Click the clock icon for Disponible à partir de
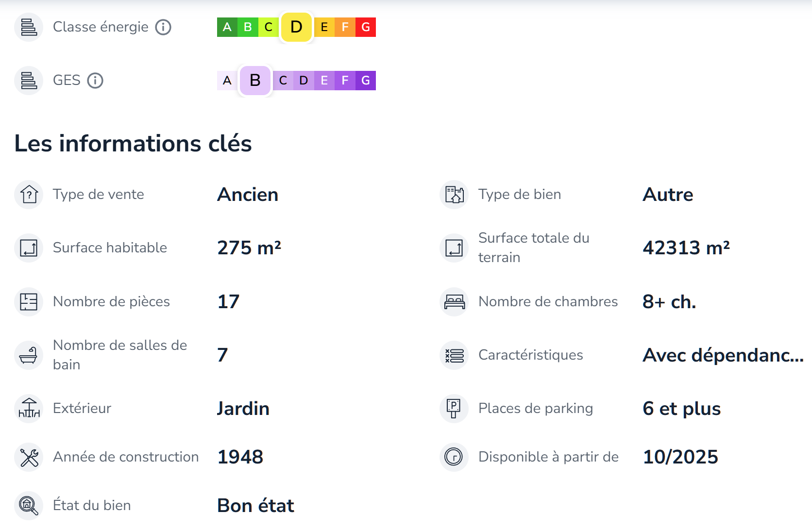This screenshot has height=529, width=812. tap(454, 457)
